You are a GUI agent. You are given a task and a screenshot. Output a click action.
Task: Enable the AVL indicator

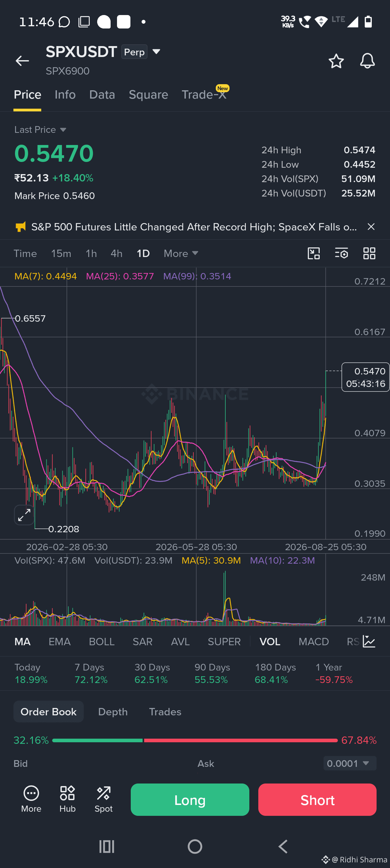click(x=180, y=642)
